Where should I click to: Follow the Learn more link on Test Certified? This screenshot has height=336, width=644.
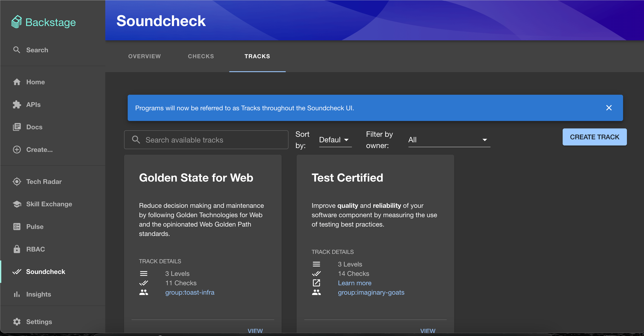354,283
